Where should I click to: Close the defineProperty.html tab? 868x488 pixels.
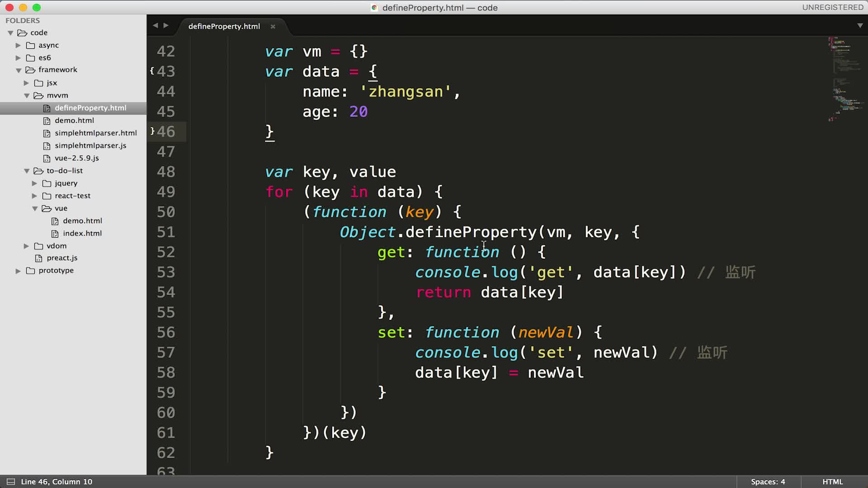[273, 27]
